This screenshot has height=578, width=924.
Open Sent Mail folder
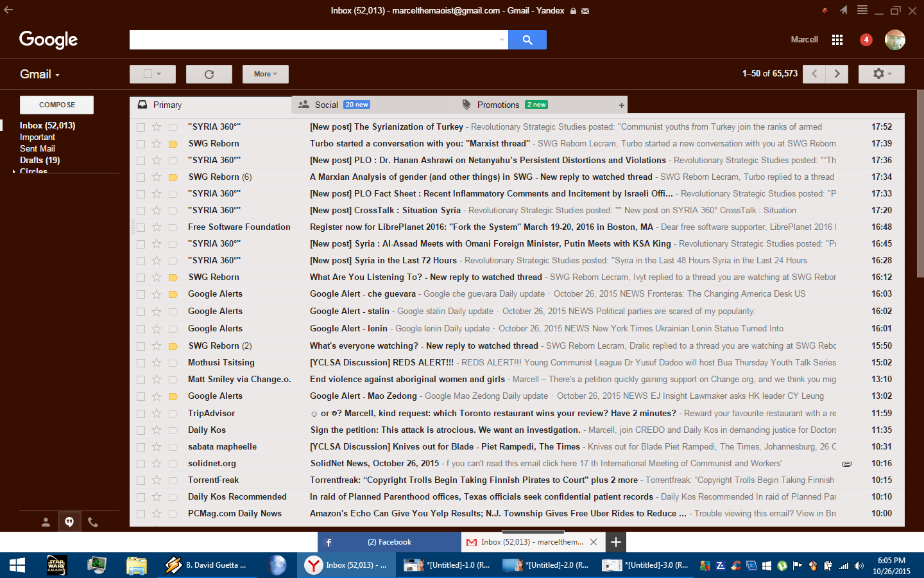(37, 149)
